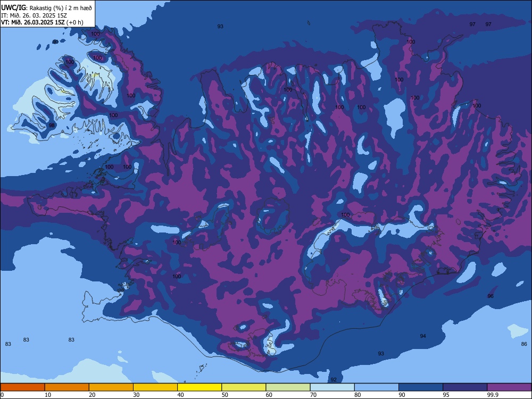
Task: Click the '0' legend tick label
Action: click(x=2, y=395)
